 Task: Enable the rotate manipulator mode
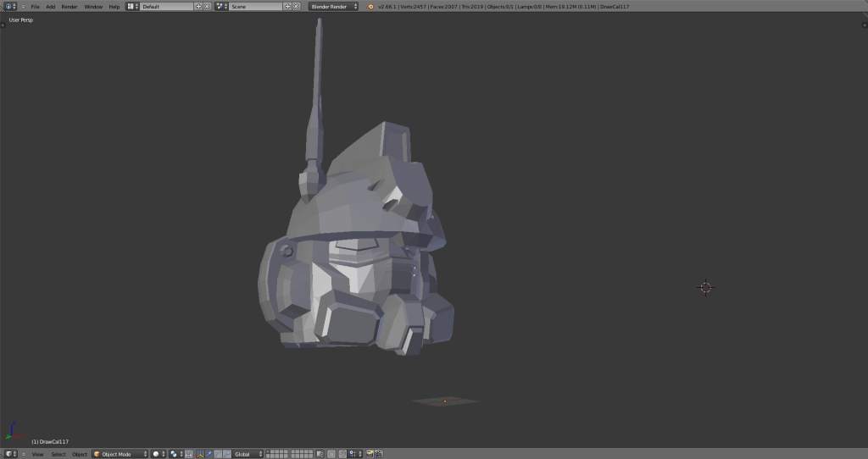pyautogui.click(x=218, y=454)
